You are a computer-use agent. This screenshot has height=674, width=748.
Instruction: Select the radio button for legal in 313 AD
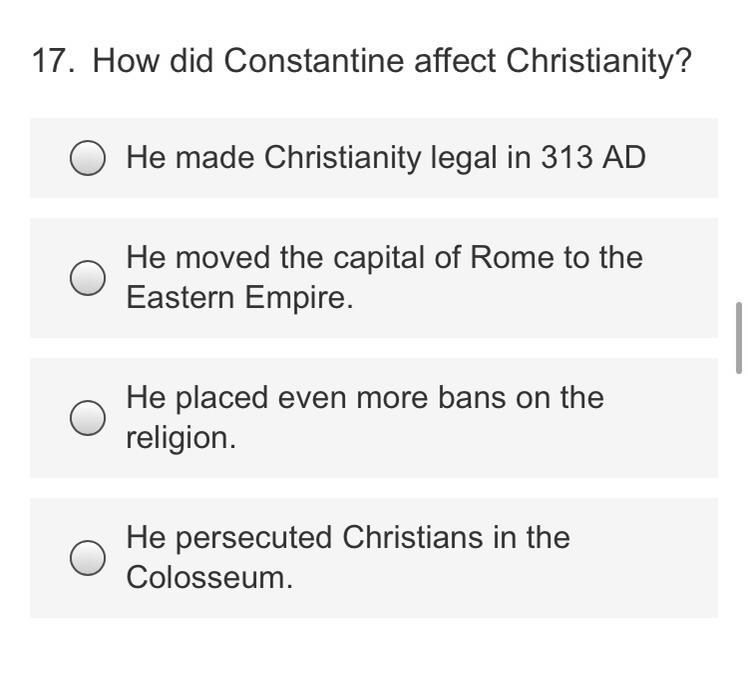pos(88,158)
